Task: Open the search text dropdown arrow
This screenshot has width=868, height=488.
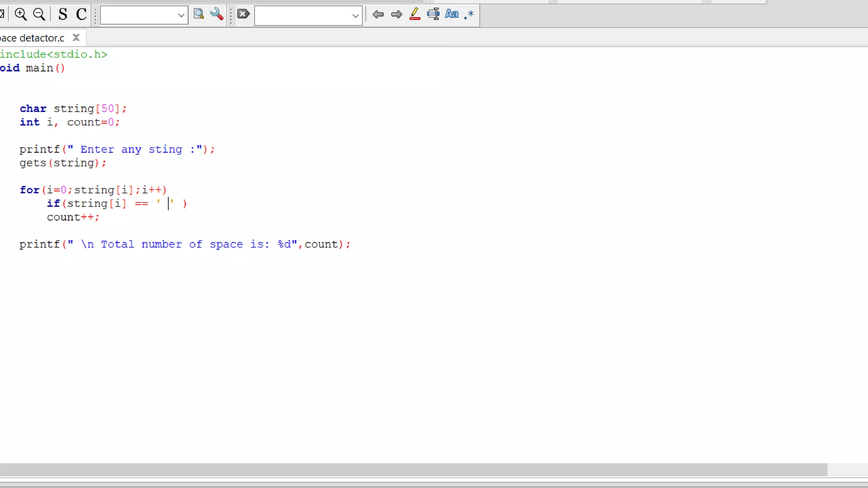Action: (181, 16)
